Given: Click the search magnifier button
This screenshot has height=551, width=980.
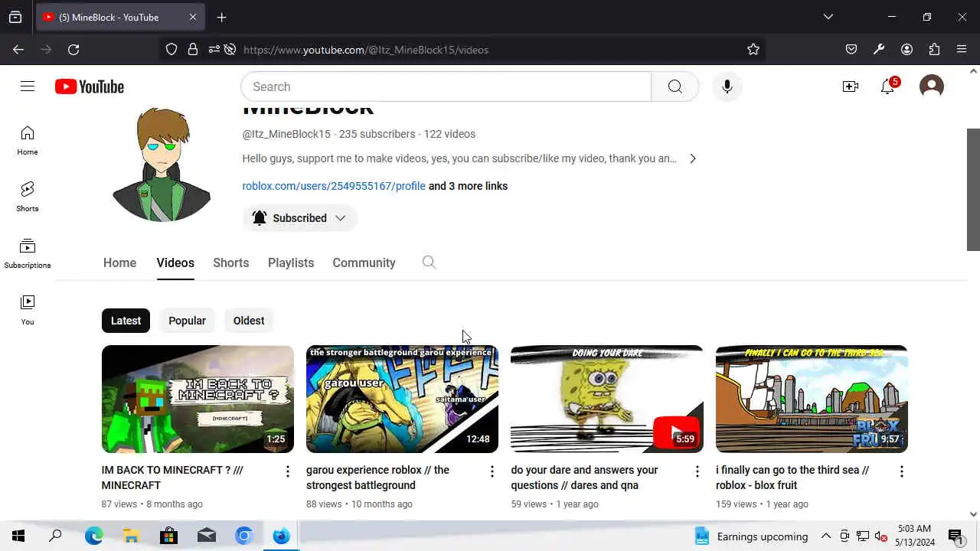Looking at the screenshot, I should click(x=675, y=86).
